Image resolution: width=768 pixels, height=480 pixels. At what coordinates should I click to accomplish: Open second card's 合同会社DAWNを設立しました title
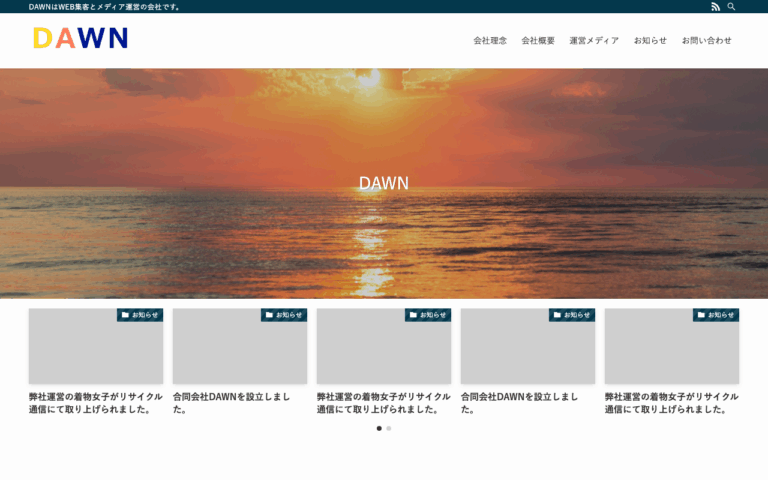click(231, 403)
